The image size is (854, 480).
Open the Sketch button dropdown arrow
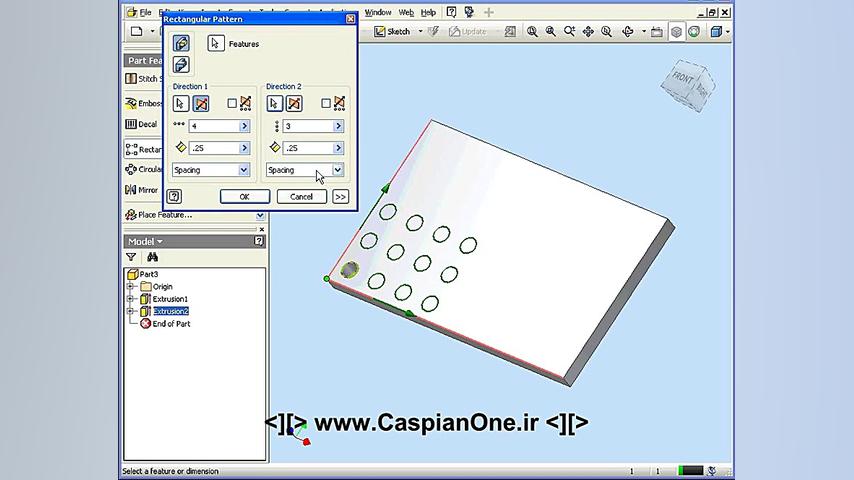click(420, 32)
